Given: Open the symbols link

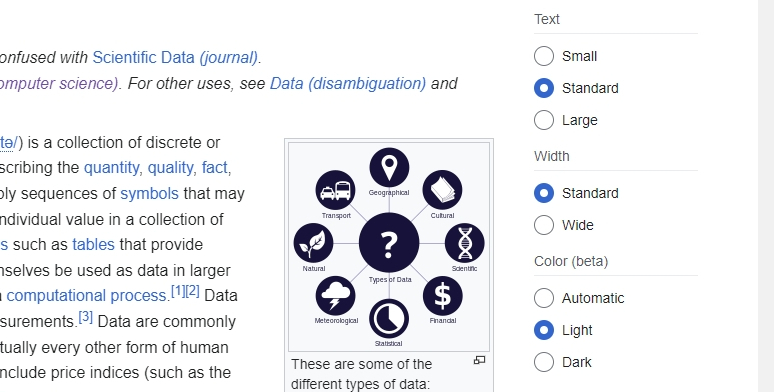Looking at the screenshot, I should pos(150,193).
